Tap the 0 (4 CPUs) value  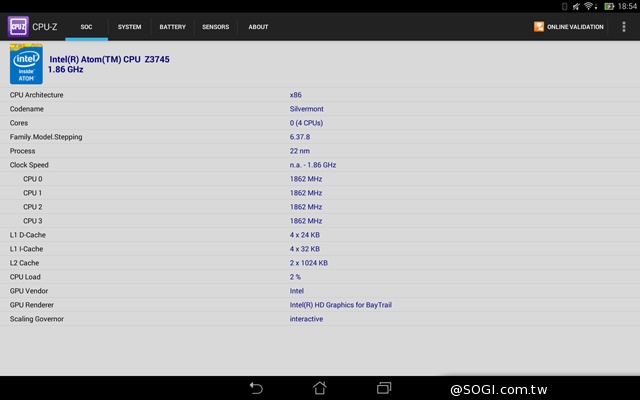[306, 123]
